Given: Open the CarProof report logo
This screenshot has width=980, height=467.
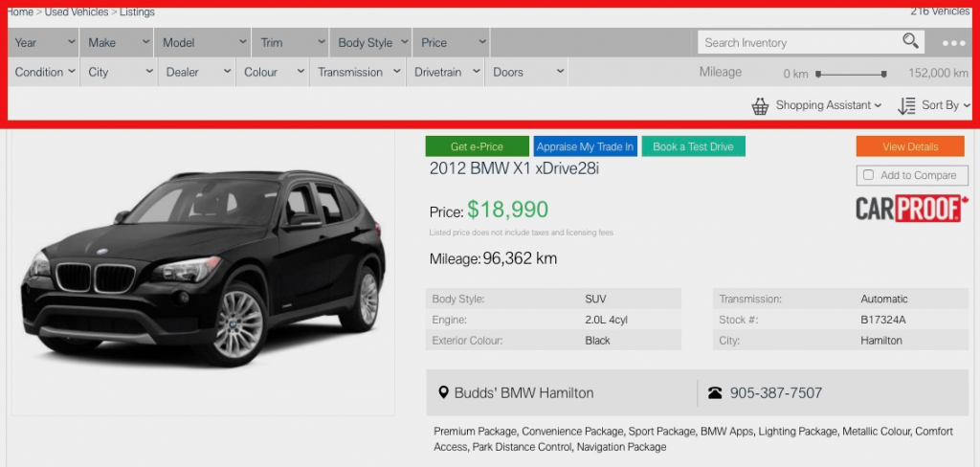Looking at the screenshot, I should (x=912, y=209).
